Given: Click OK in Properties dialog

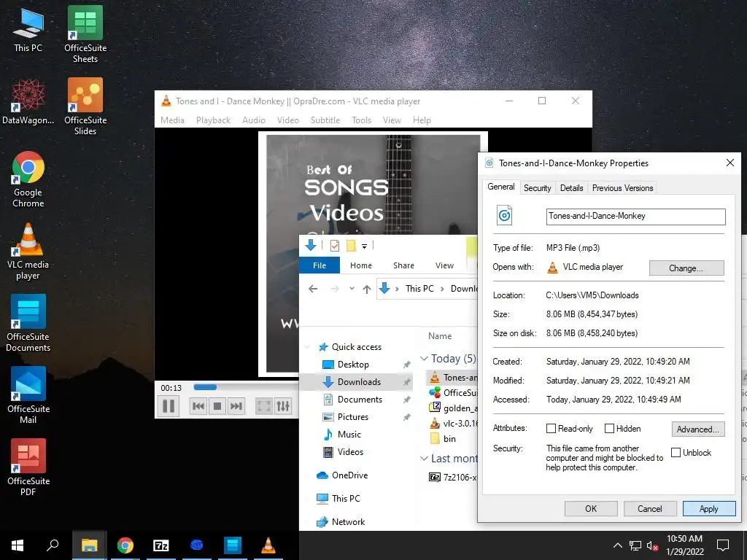Looking at the screenshot, I should point(591,508).
